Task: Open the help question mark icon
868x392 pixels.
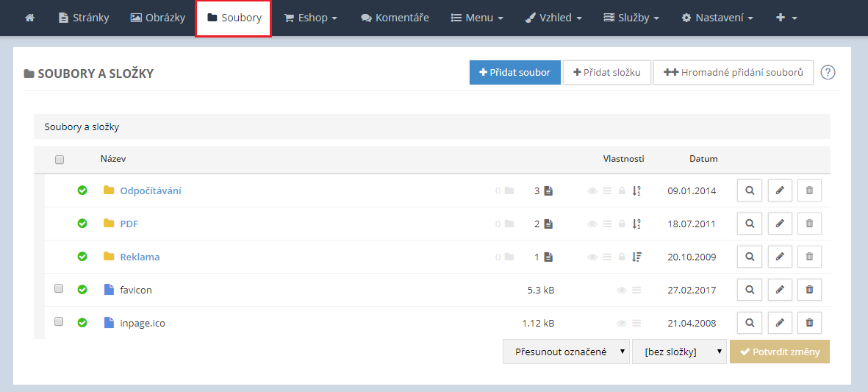Action: [x=828, y=72]
